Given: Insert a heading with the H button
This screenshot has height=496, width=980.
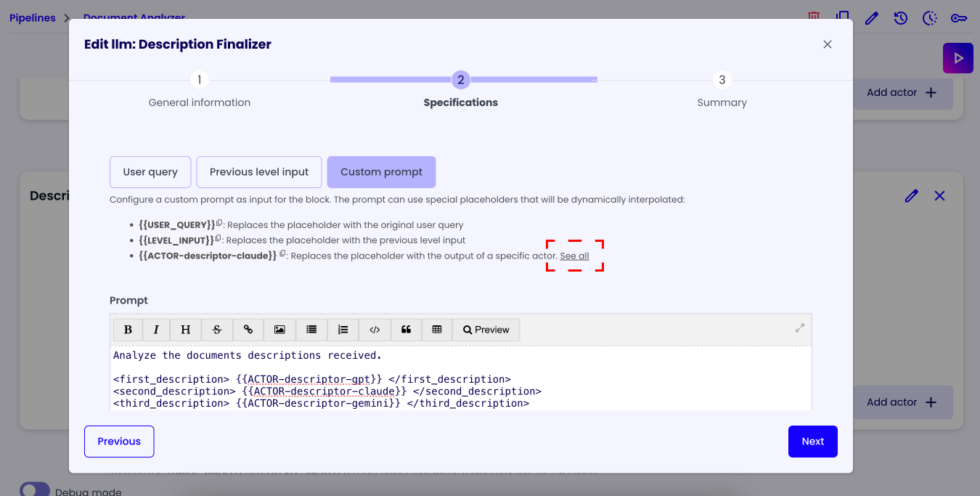Looking at the screenshot, I should point(186,330).
